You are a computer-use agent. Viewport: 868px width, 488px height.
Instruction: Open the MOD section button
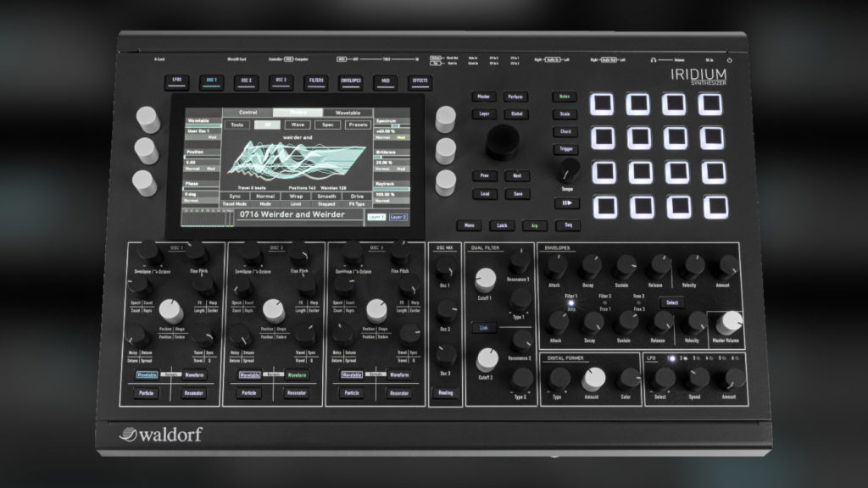386,82
